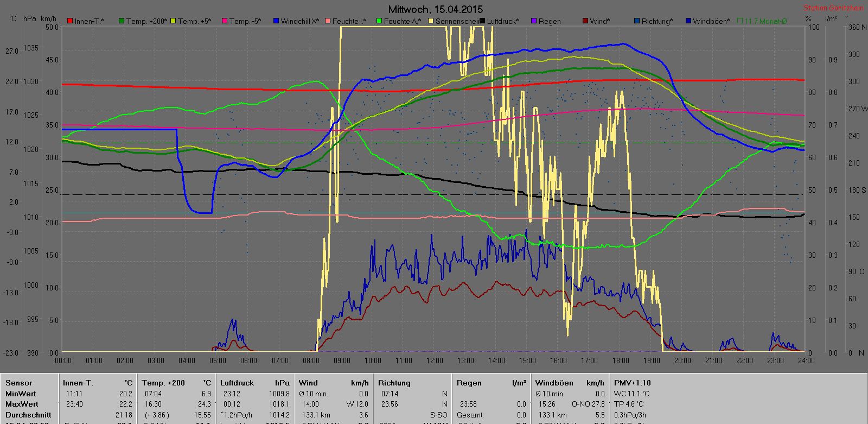Click the Station Göritzhain label

[833, 8]
